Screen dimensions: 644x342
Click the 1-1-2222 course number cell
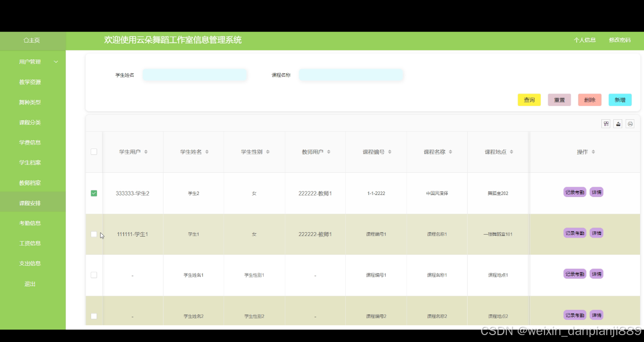376,194
